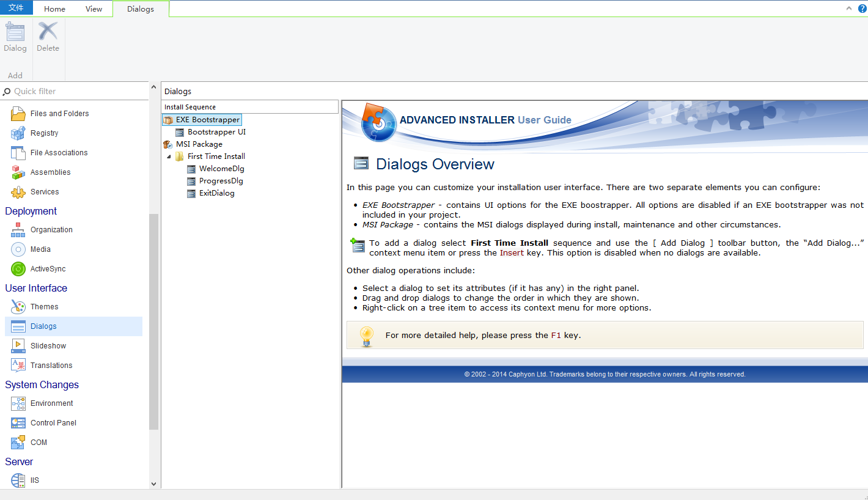Open the 文件 menu tab
Screen dimensions: 868x500
[17, 7]
